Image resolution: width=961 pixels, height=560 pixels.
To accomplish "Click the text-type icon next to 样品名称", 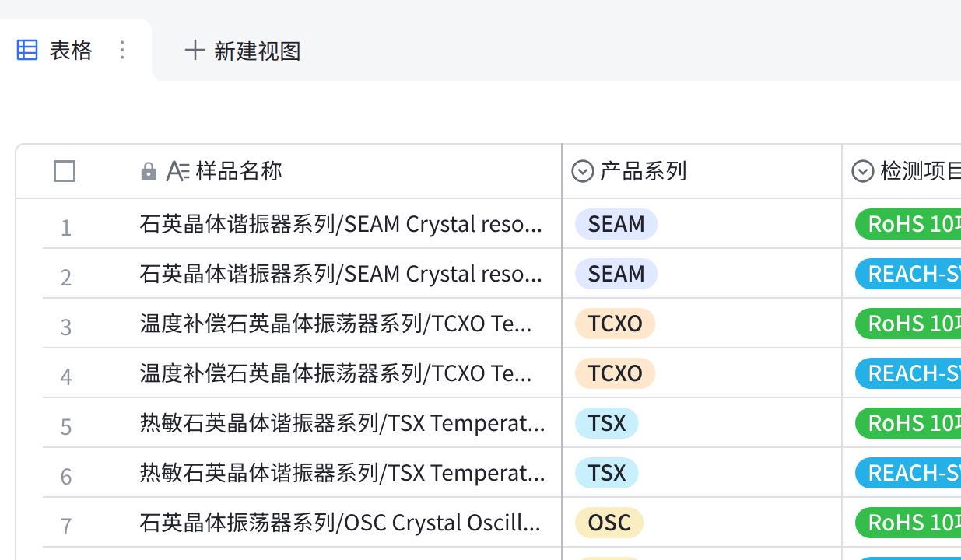I will pyautogui.click(x=177, y=171).
